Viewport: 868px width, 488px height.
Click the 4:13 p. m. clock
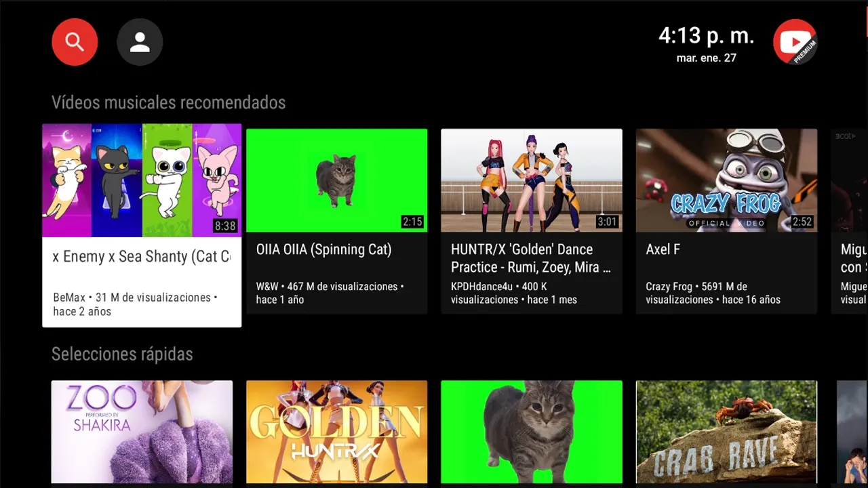pyautogui.click(x=706, y=36)
